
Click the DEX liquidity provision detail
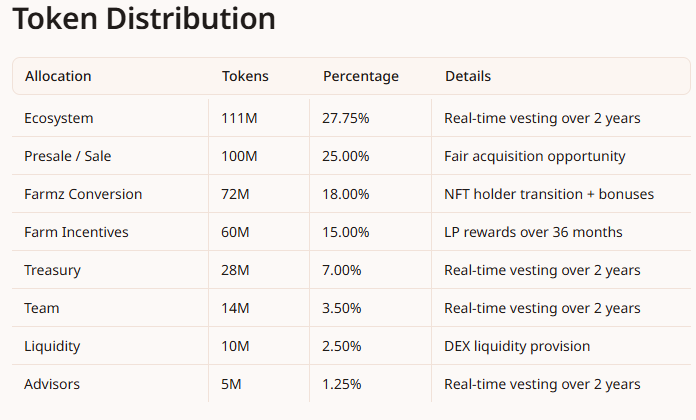click(x=517, y=346)
